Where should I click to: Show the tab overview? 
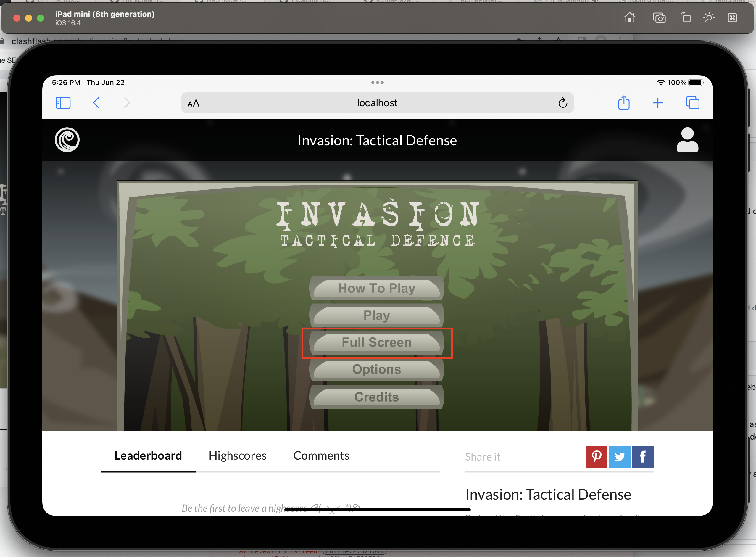(x=691, y=103)
